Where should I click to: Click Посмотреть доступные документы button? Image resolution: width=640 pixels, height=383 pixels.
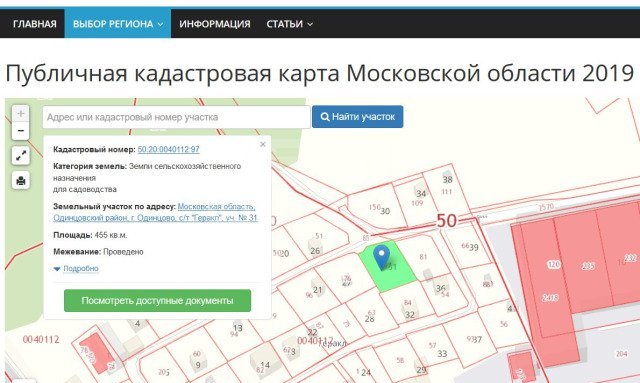pyautogui.click(x=158, y=301)
